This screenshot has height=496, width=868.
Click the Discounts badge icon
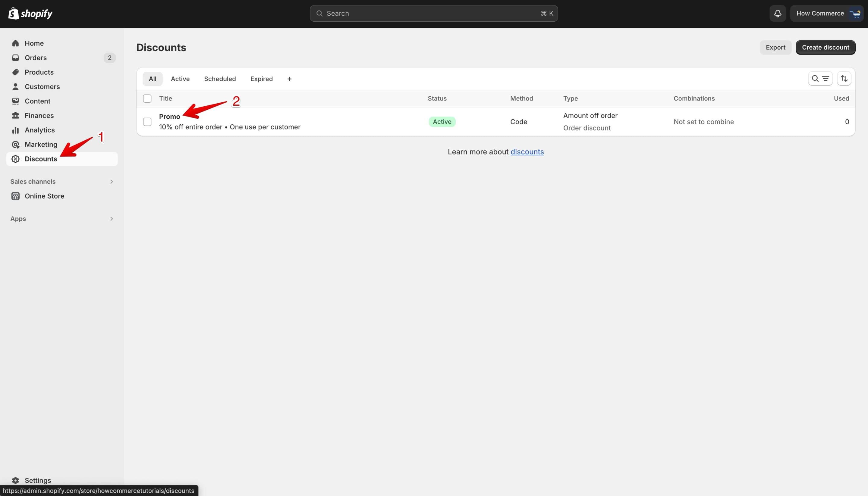[x=15, y=159]
